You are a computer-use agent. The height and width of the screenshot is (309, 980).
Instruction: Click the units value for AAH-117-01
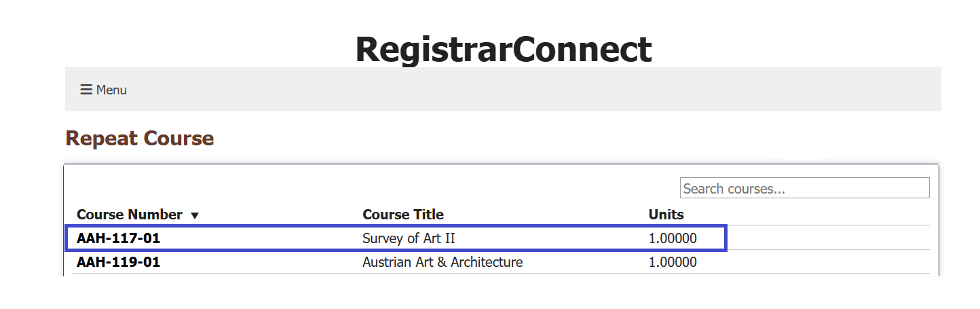tap(672, 238)
